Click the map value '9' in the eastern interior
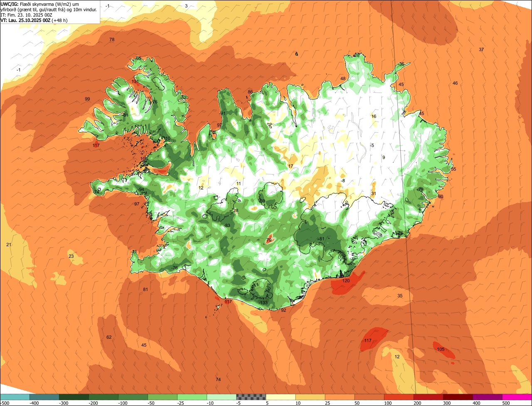532x406 pixels. pyautogui.click(x=384, y=157)
